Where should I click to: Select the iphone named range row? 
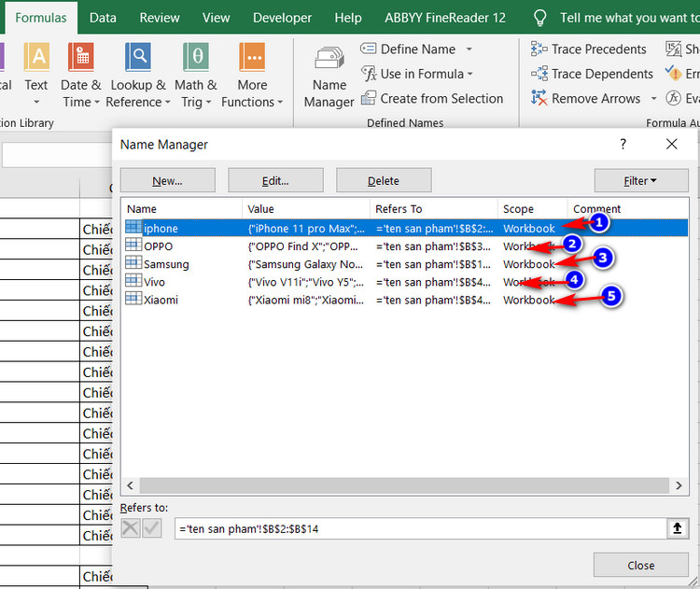405,228
